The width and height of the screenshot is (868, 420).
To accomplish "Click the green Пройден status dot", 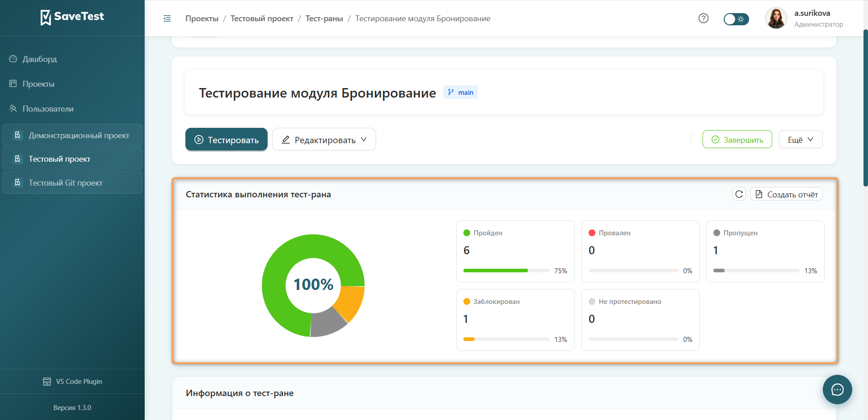I will (467, 233).
